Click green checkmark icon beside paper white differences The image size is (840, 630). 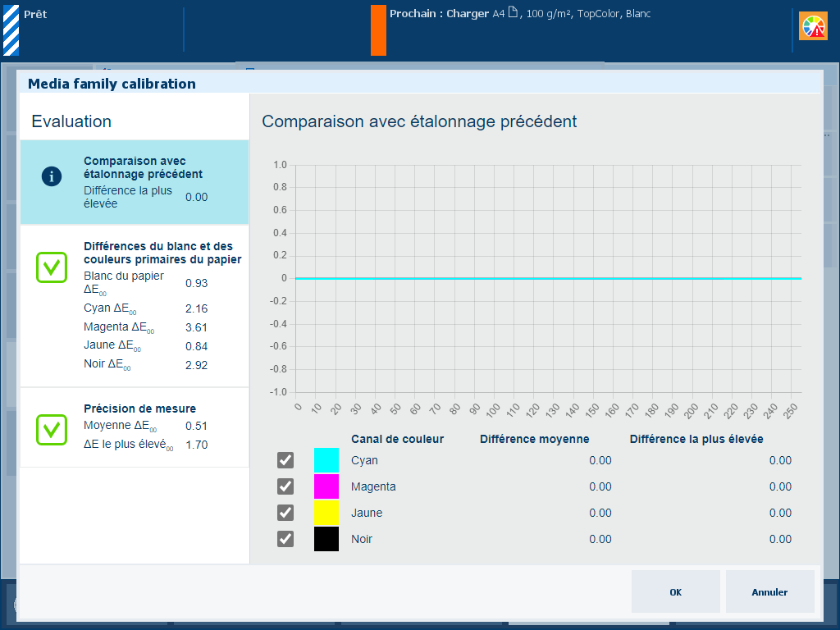tap(52, 268)
